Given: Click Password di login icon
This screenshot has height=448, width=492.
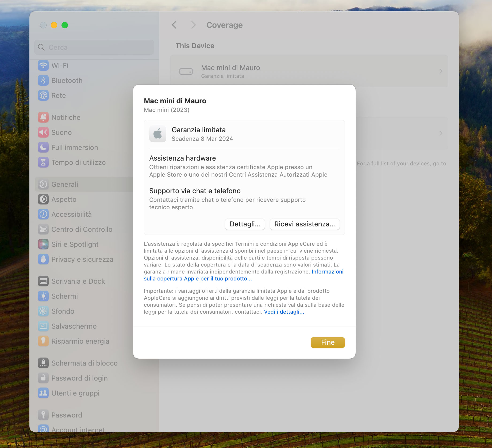Looking at the screenshot, I should tap(43, 378).
